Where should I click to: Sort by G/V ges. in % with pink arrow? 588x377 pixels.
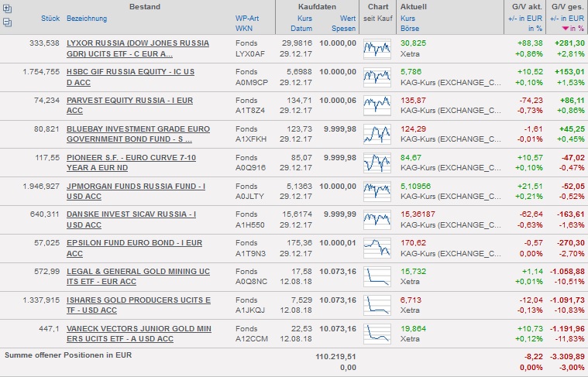coord(573,29)
